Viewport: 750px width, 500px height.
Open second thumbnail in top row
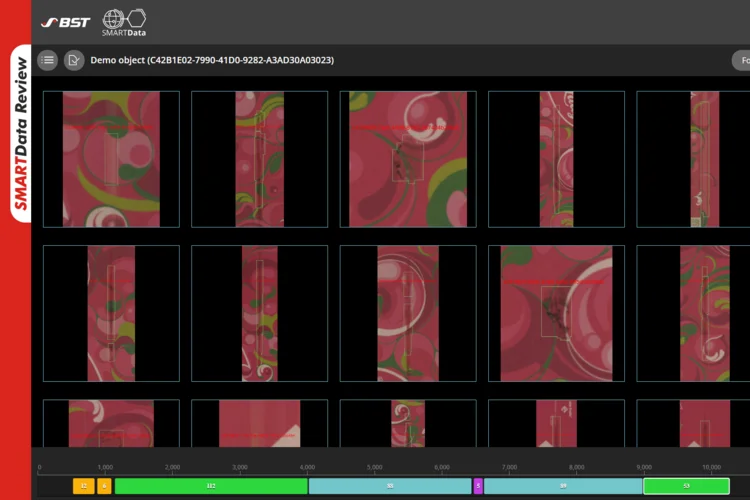click(260, 159)
